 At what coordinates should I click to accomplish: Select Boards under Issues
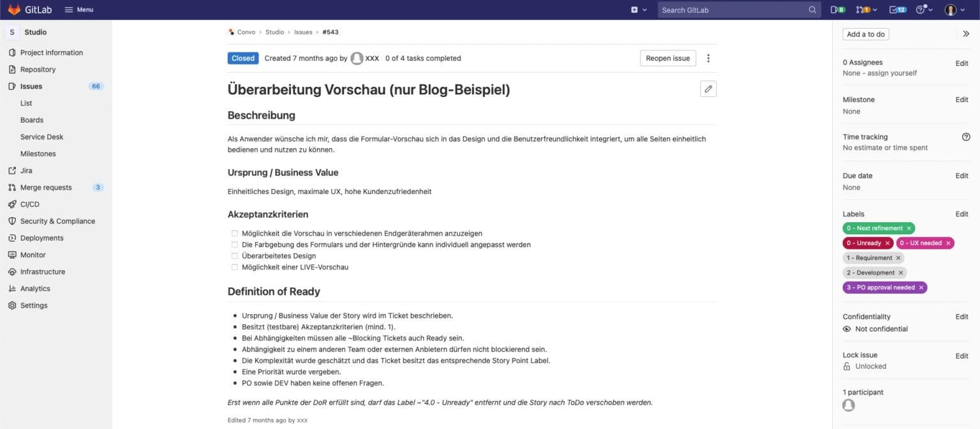click(x=32, y=120)
